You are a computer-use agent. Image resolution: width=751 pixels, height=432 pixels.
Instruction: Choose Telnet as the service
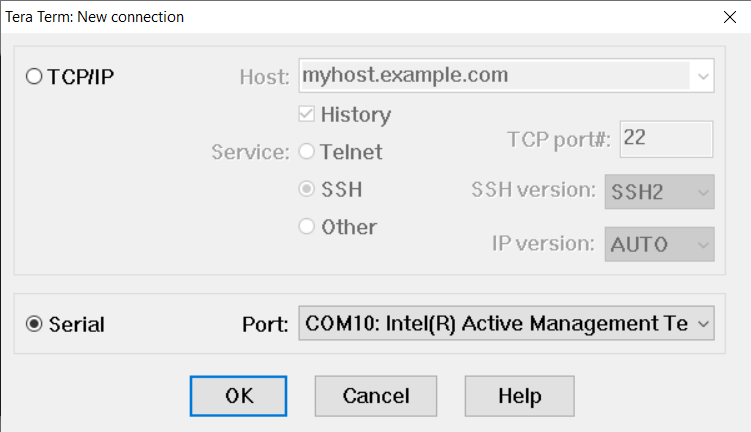(307, 153)
